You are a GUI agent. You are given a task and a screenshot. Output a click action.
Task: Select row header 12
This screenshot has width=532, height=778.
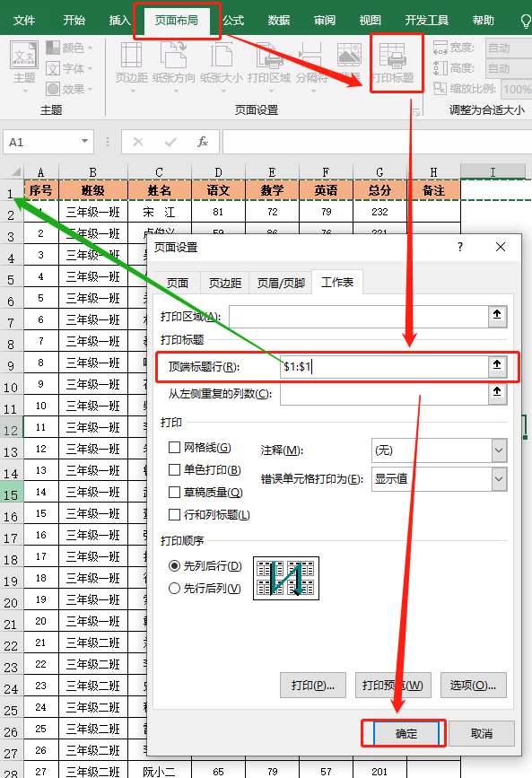(x=12, y=430)
